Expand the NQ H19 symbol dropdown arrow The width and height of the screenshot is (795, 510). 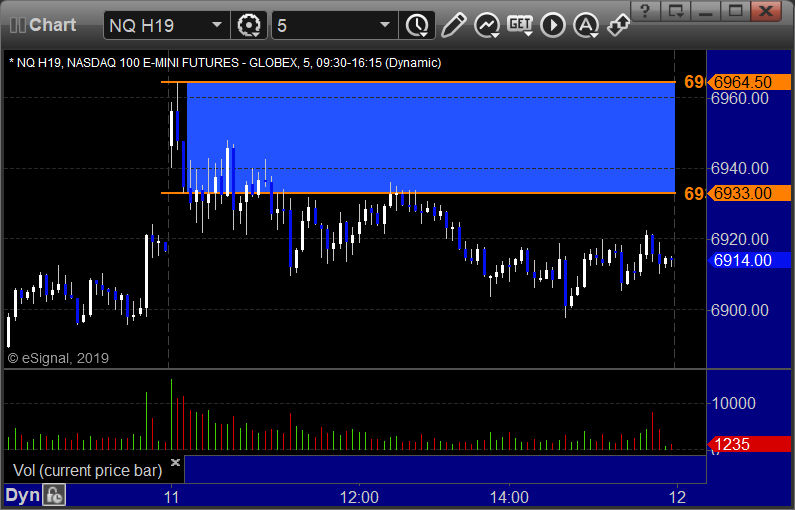216,25
